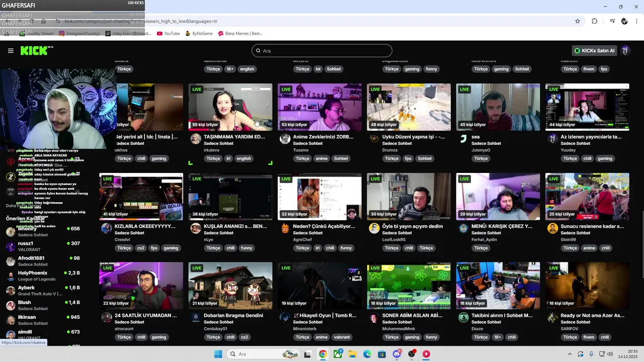This screenshot has height=362, width=644.
Task: Open the Chrome profile avatar
Action: pos(624,21)
